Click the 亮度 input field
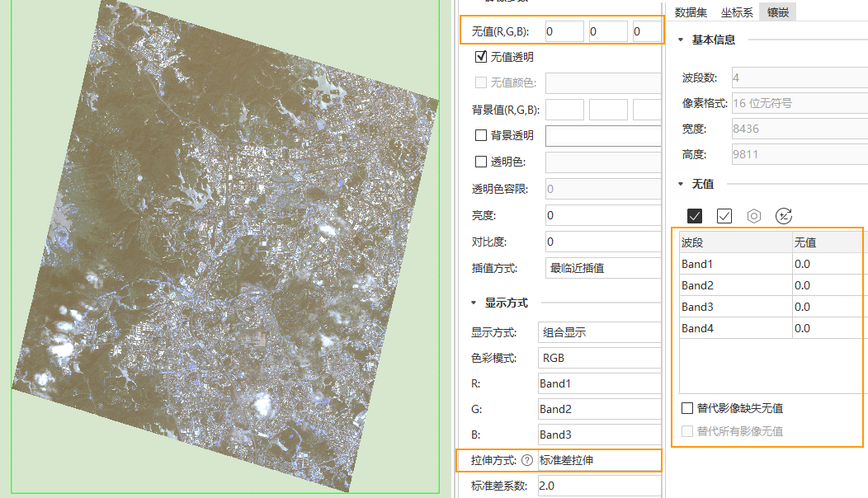The height and width of the screenshot is (498, 868). coord(603,215)
